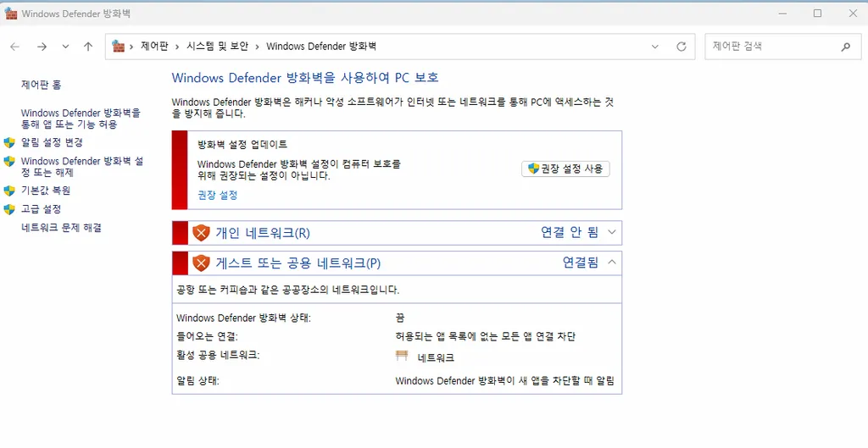Refresh the control panel page
868x448 pixels.
coord(682,47)
